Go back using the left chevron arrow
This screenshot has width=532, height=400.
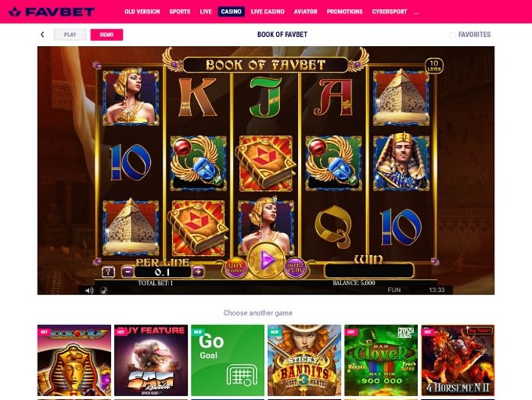(42, 34)
